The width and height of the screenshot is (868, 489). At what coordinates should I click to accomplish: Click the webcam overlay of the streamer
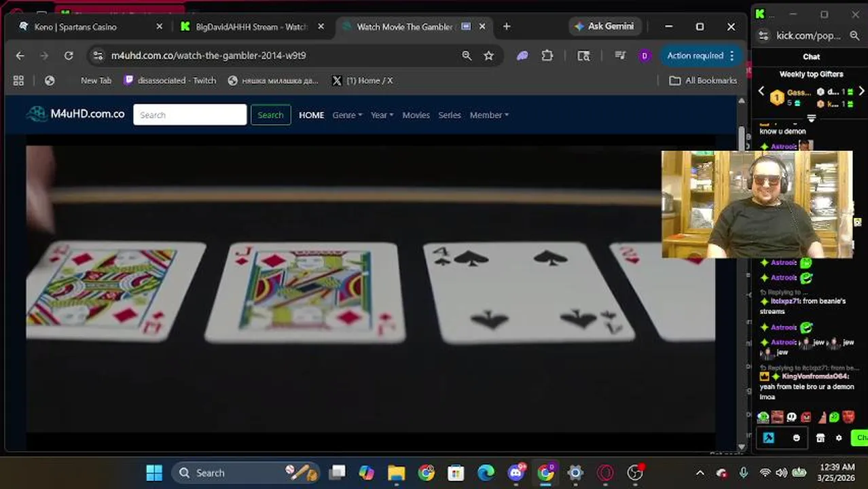point(757,204)
